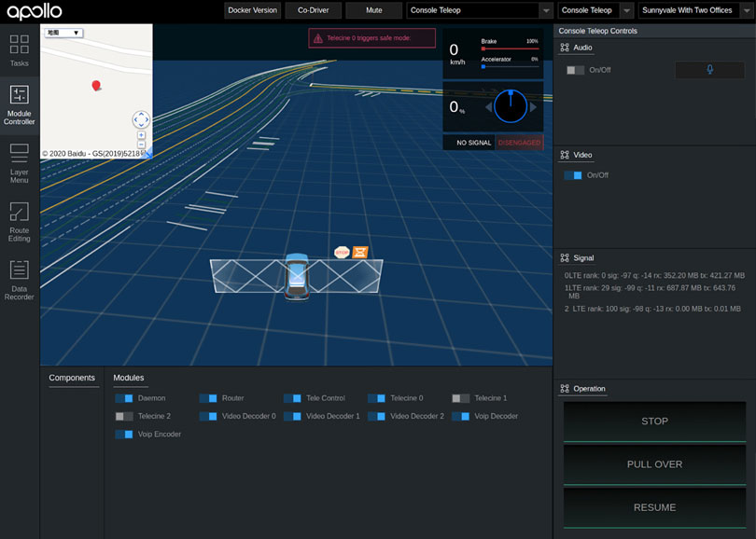The image size is (756, 539).
Task: Toggle the Video On/Off switch
Action: pos(573,175)
